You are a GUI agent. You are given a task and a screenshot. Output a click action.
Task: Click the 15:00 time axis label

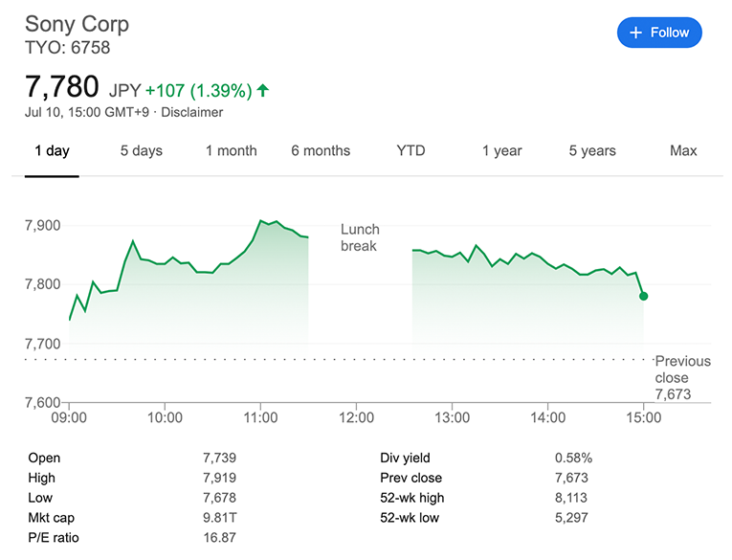click(643, 417)
